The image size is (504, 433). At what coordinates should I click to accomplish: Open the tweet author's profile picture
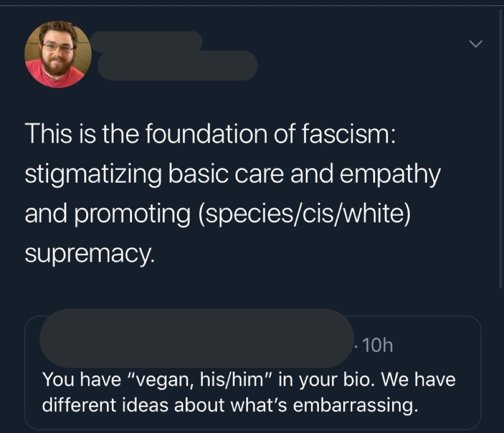click(x=58, y=54)
